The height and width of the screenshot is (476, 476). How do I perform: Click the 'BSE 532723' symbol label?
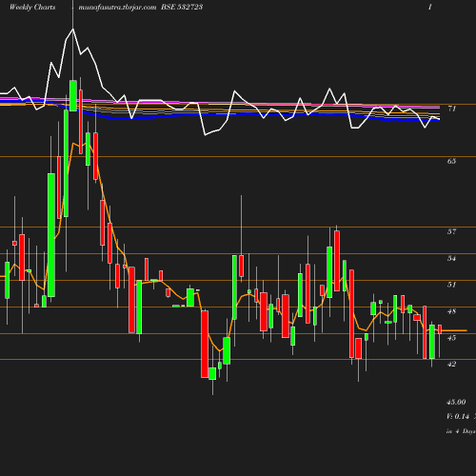point(182,7)
